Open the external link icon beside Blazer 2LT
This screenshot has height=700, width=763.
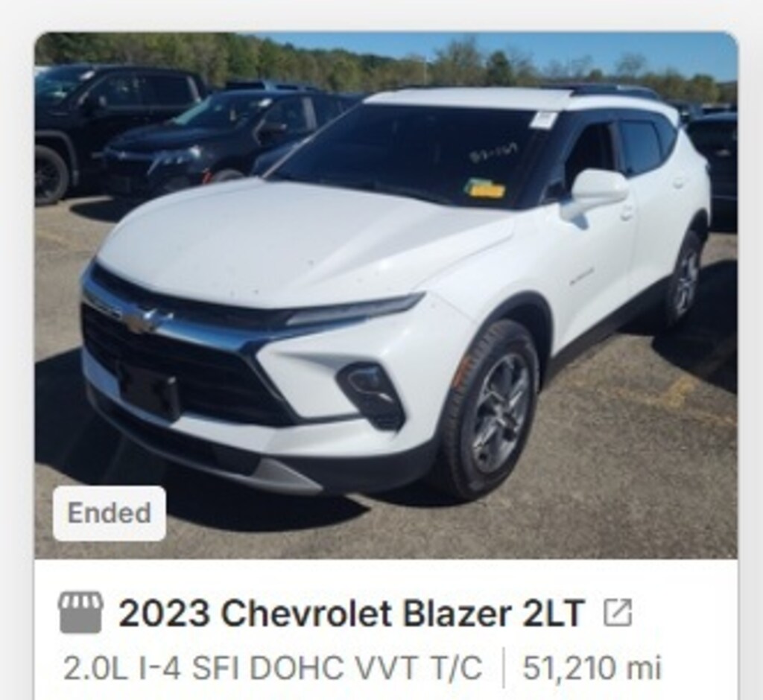(618, 612)
